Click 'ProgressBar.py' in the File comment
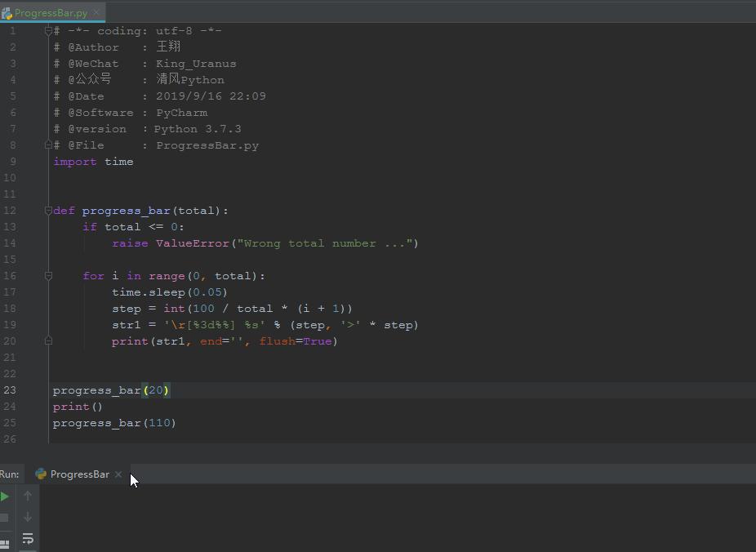 [207, 145]
